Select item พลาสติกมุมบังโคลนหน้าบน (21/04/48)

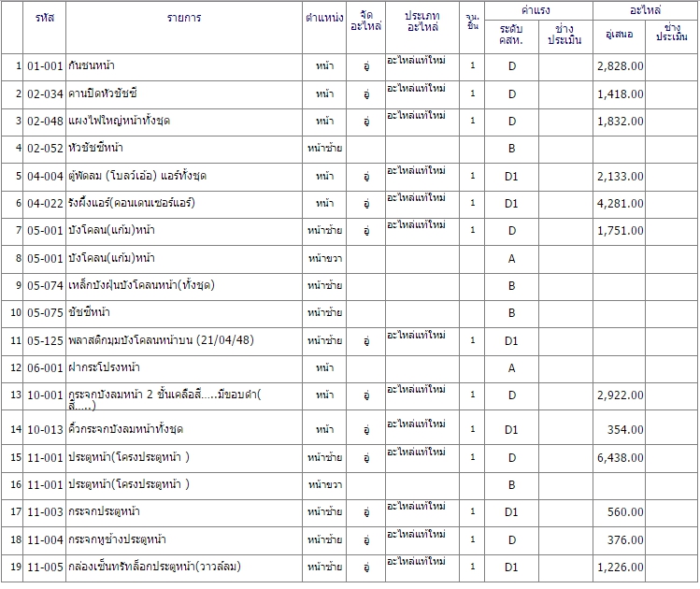161,340
